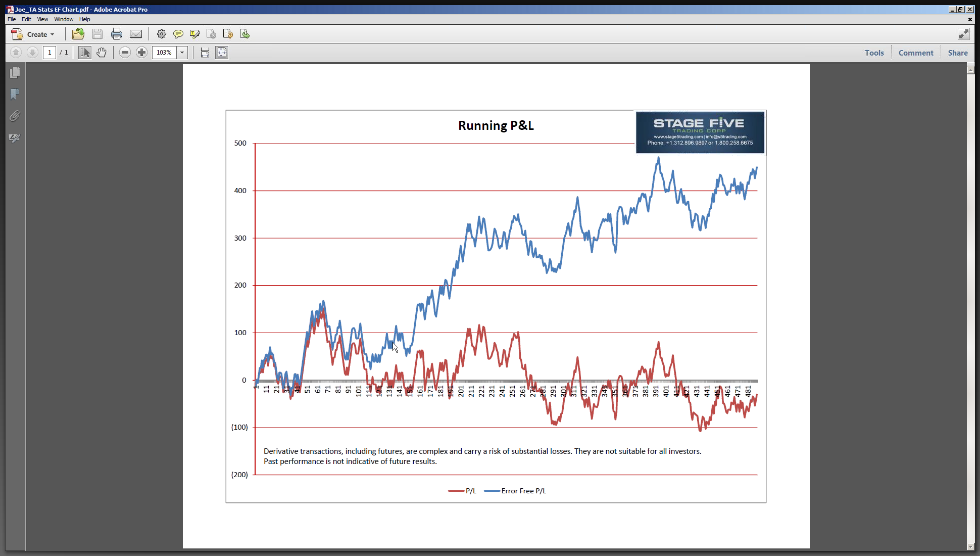Click the scrolling mode page icon
This screenshot has height=556, width=980.
(205, 53)
